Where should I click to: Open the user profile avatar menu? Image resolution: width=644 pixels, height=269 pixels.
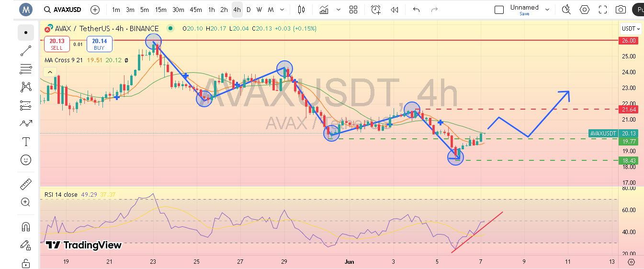pyautogui.click(x=26, y=10)
